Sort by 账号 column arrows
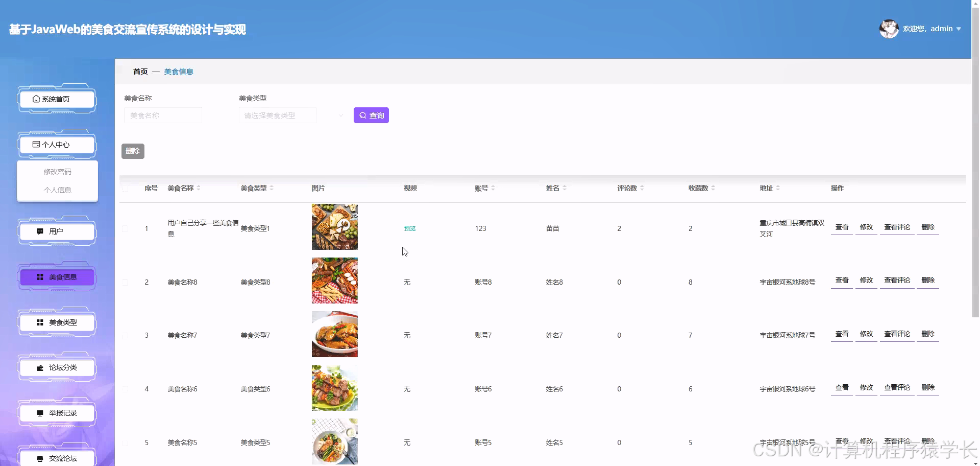The image size is (980, 466). coord(493,188)
